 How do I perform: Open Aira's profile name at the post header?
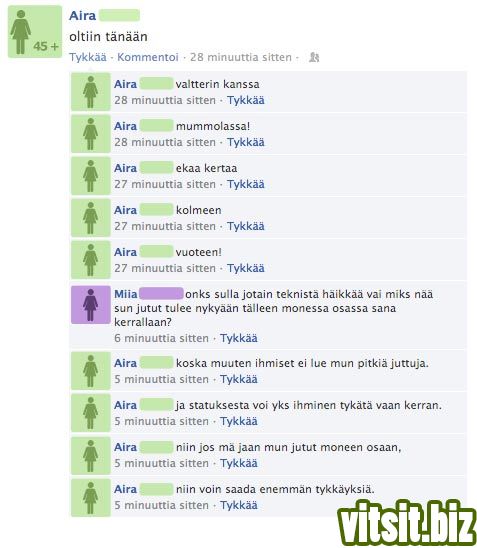[x=82, y=15]
